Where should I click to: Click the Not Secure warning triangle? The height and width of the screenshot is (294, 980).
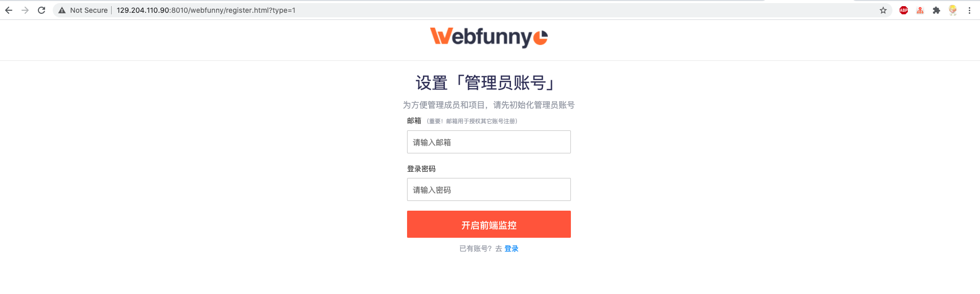click(62, 10)
